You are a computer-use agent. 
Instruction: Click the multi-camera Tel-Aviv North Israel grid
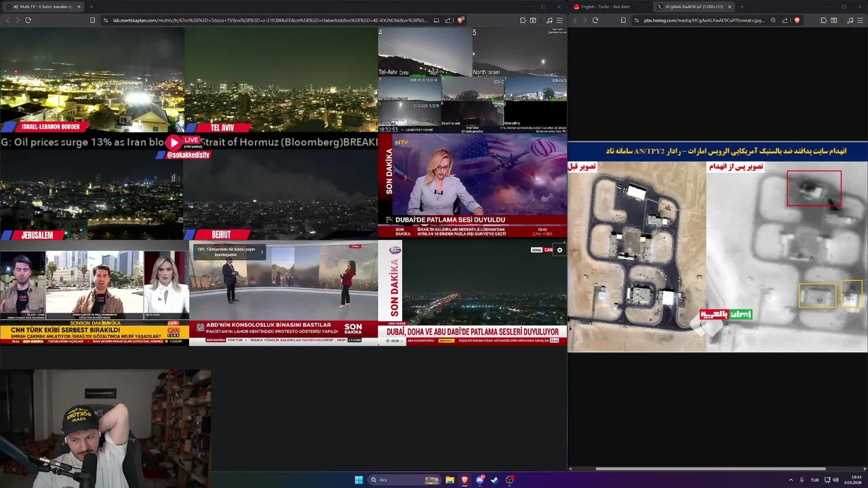pos(472,80)
